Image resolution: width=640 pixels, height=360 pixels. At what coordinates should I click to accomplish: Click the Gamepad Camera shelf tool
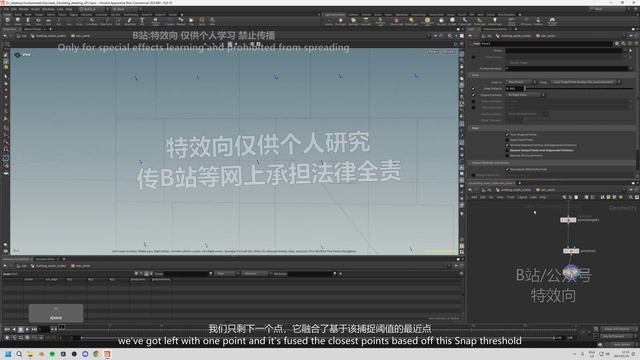tap(552, 21)
